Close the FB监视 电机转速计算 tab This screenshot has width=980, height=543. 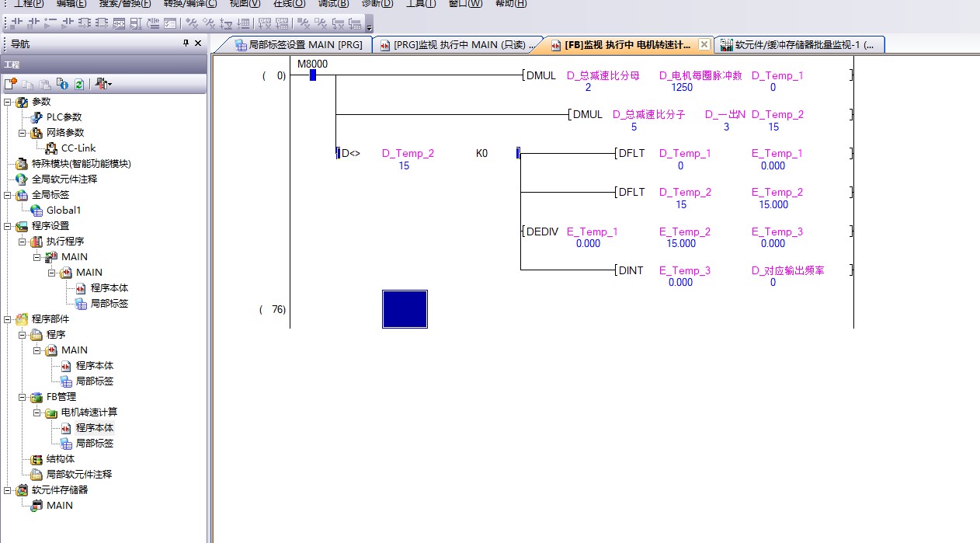[x=704, y=45]
